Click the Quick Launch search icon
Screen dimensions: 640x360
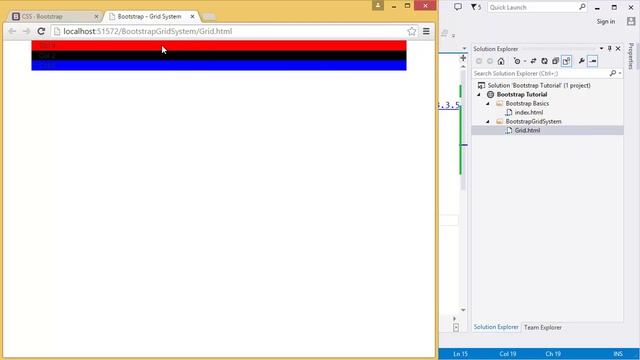pyautogui.click(x=582, y=7)
